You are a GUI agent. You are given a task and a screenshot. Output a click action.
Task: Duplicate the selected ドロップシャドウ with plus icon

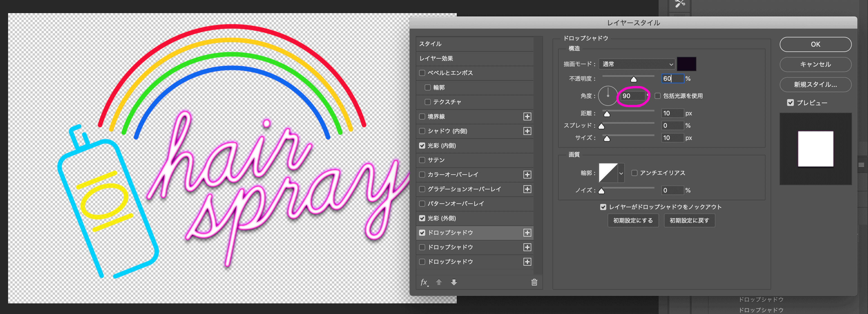pyautogui.click(x=527, y=233)
